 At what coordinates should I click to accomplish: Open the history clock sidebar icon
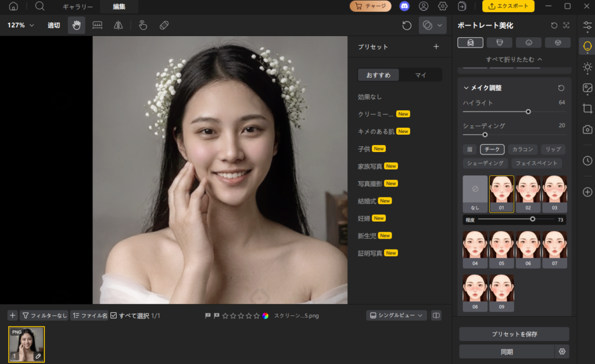pyautogui.click(x=587, y=161)
